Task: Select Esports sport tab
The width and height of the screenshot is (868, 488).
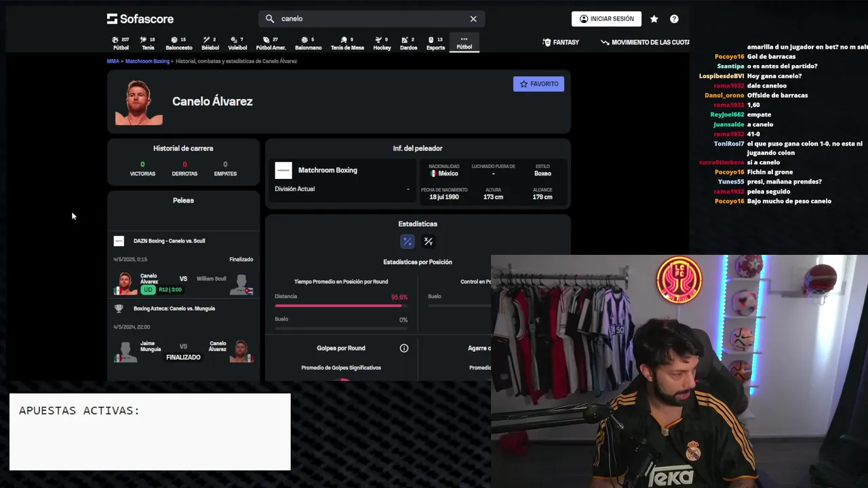Action: point(435,43)
